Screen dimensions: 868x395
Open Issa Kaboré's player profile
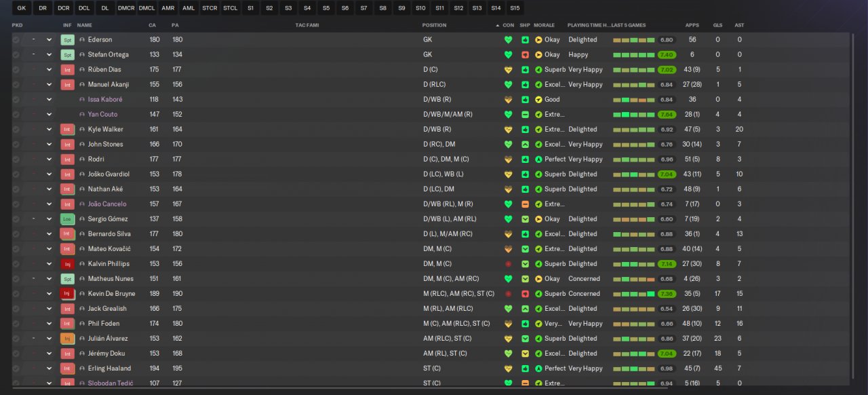point(105,99)
